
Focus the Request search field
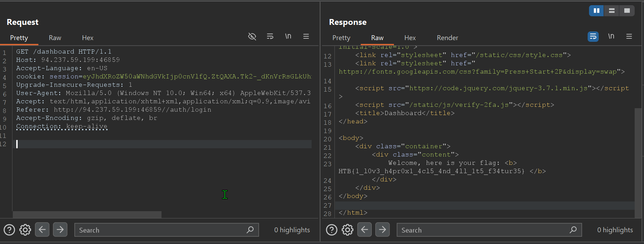click(x=167, y=230)
